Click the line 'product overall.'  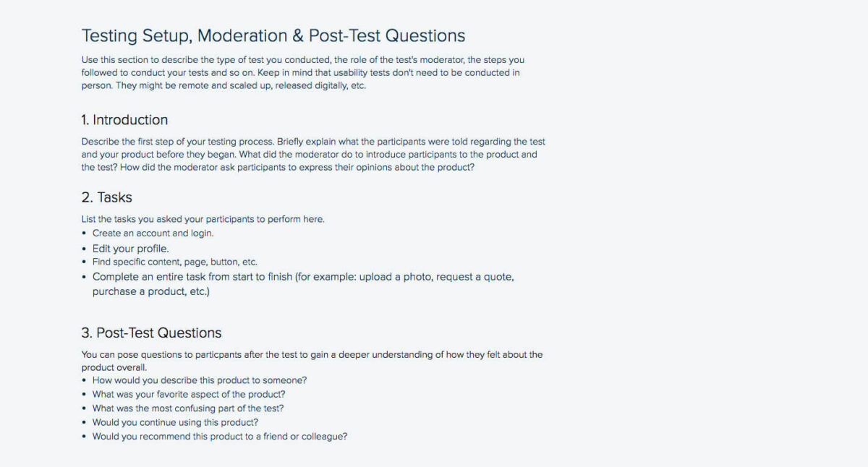point(113,367)
